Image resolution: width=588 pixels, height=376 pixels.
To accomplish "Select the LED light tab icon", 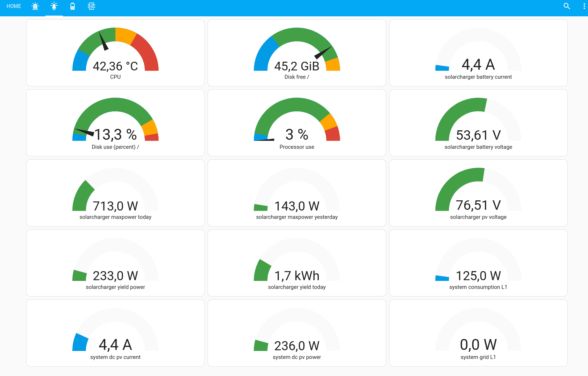I will click(x=54, y=6).
